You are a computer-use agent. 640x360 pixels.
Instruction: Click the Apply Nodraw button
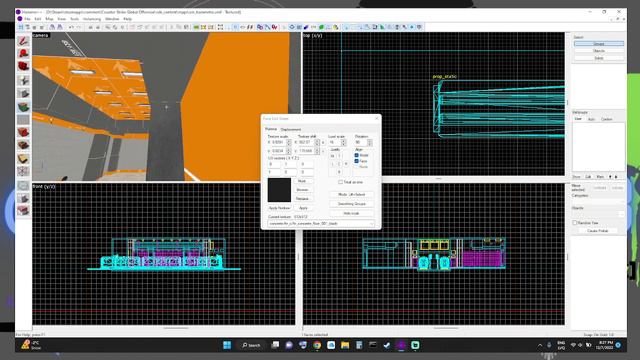coord(279,208)
